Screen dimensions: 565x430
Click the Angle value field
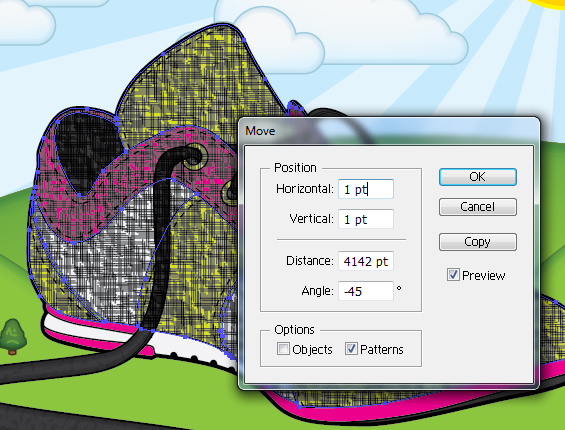(366, 291)
